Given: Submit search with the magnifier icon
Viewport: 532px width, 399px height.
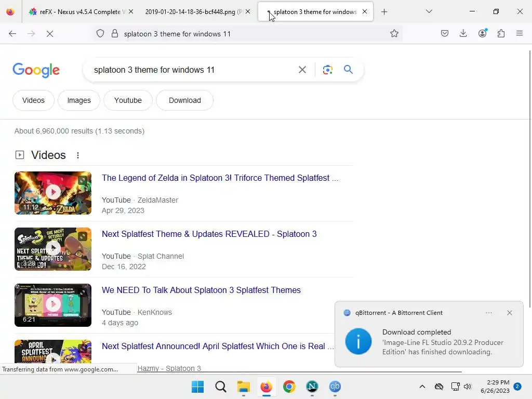Looking at the screenshot, I should pos(348,70).
